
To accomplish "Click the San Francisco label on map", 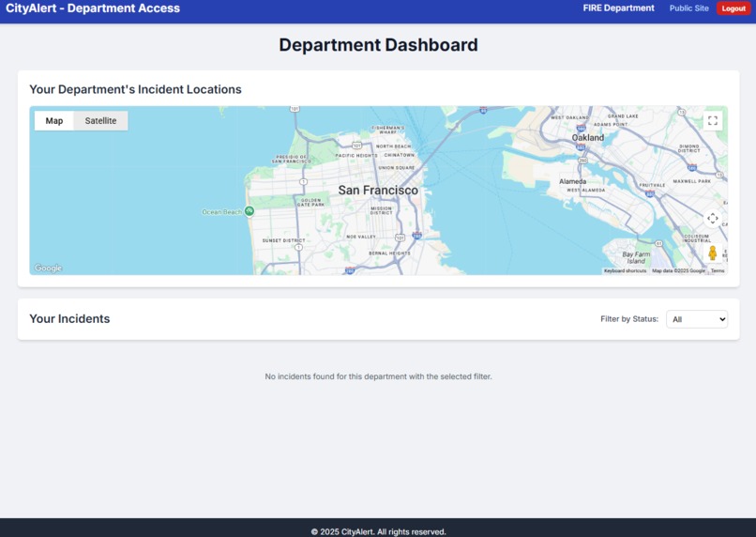I will [x=378, y=190].
